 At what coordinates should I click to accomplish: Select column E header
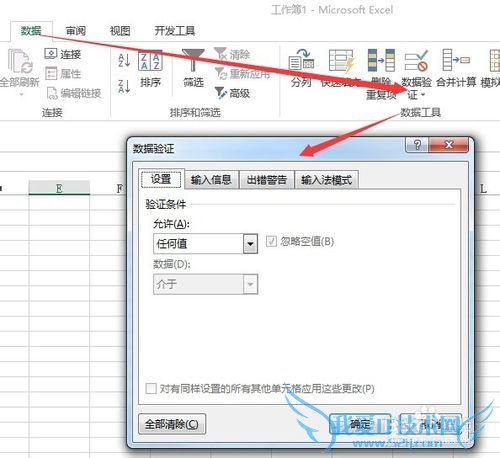59,188
